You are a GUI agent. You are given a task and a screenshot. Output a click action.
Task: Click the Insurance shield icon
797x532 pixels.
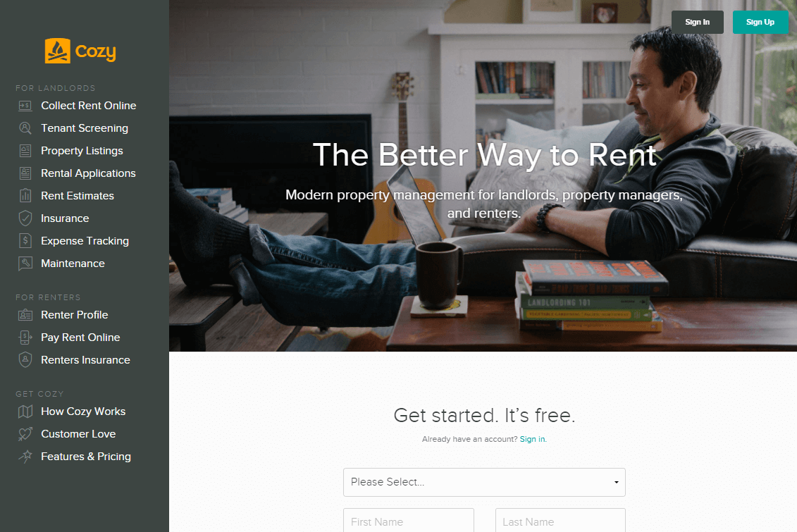point(25,218)
